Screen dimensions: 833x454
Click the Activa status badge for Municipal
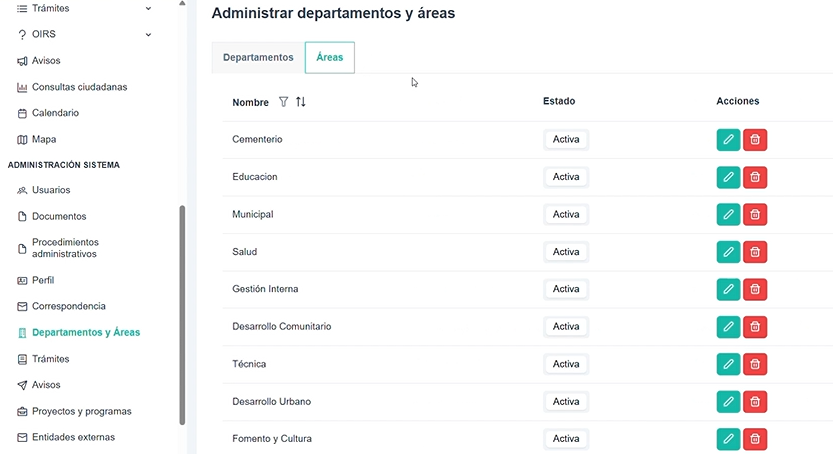coord(566,215)
